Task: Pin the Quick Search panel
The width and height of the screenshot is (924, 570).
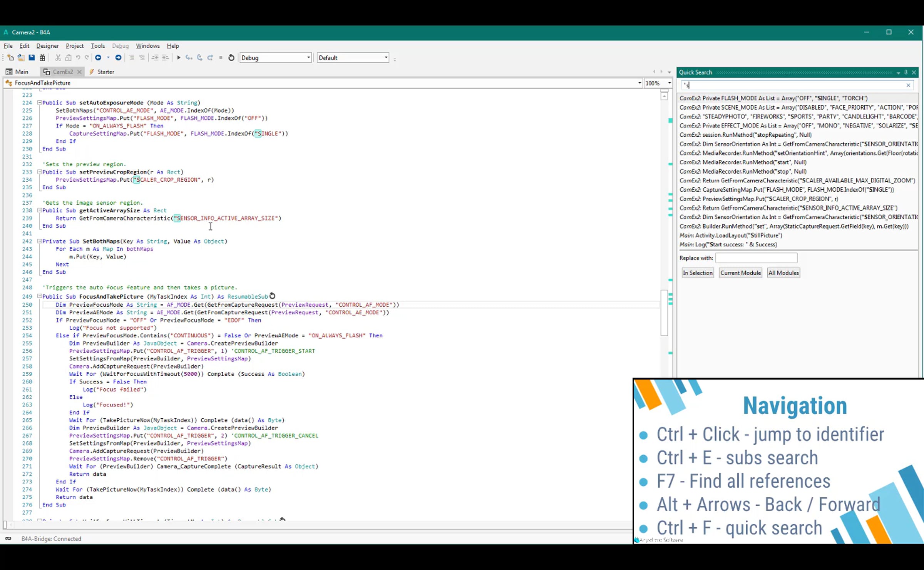Action: coord(906,72)
